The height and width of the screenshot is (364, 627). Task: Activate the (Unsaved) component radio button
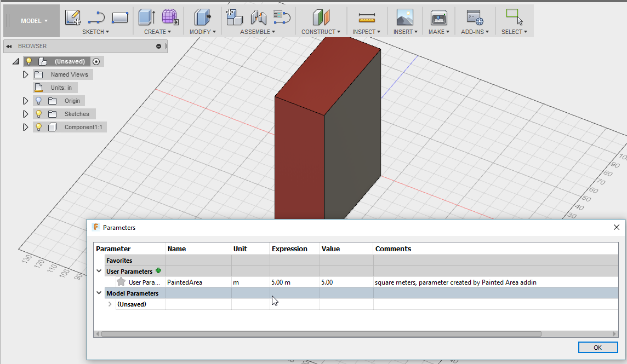click(x=96, y=61)
